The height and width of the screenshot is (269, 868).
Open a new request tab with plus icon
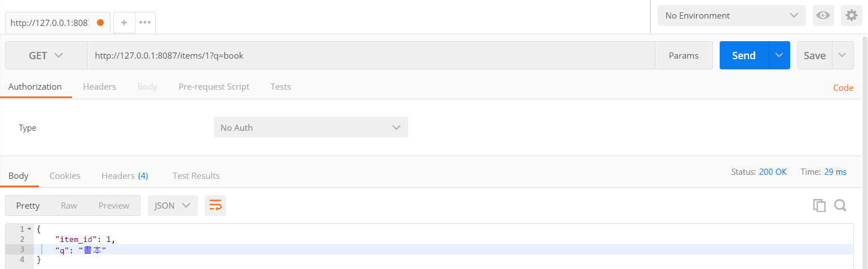click(x=124, y=23)
